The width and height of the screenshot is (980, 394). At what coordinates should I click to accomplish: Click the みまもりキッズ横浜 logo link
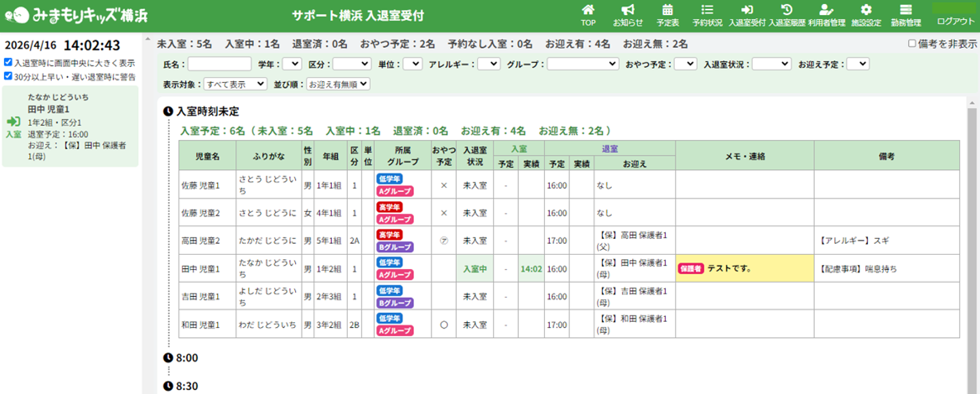click(75, 15)
